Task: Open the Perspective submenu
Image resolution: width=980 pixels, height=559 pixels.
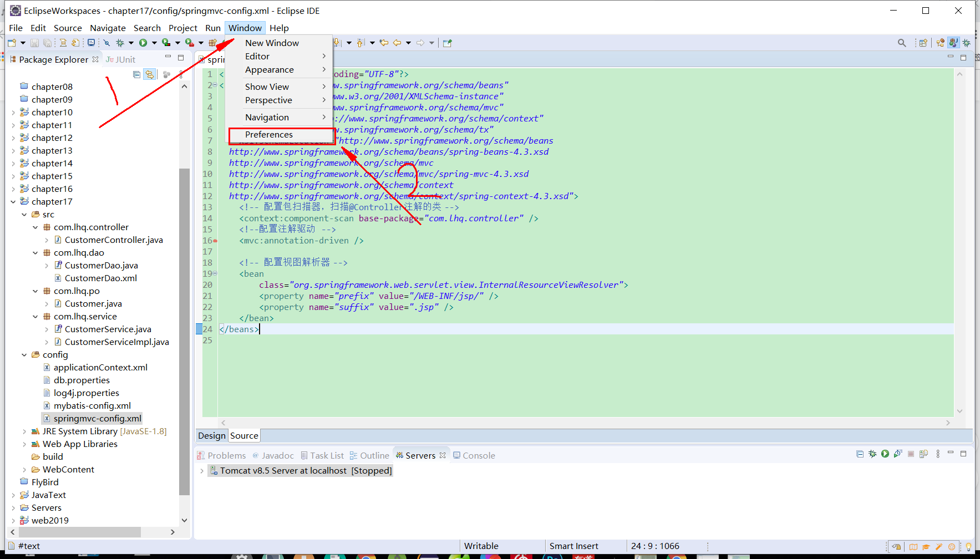Action: (279, 100)
